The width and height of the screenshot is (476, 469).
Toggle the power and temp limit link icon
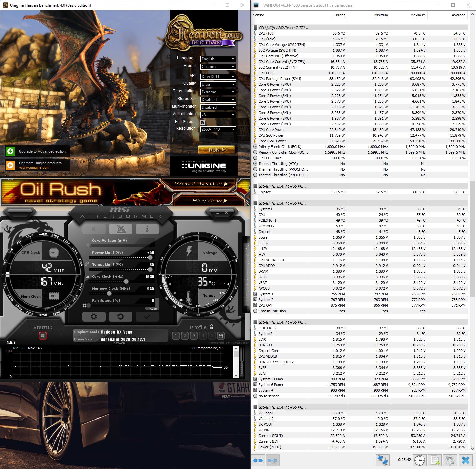point(87,264)
